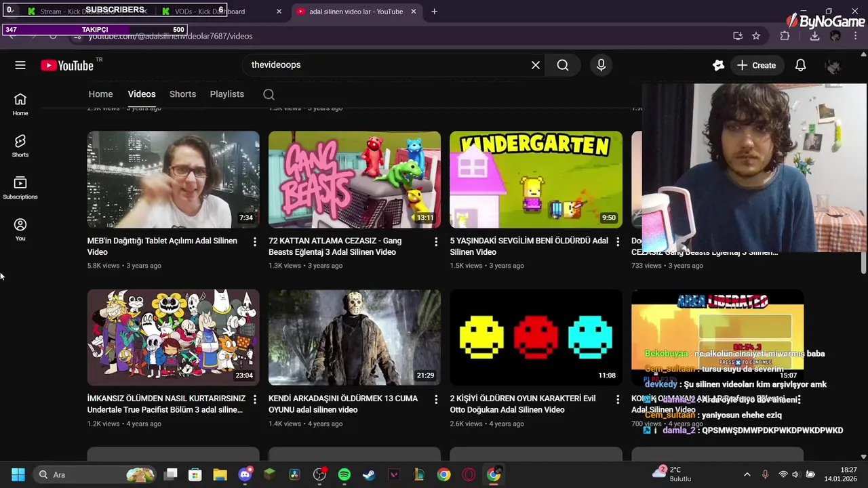Viewport: 868px width, 488px height.
Task: Click the browser address bar URL
Action: tap(170, 36)
